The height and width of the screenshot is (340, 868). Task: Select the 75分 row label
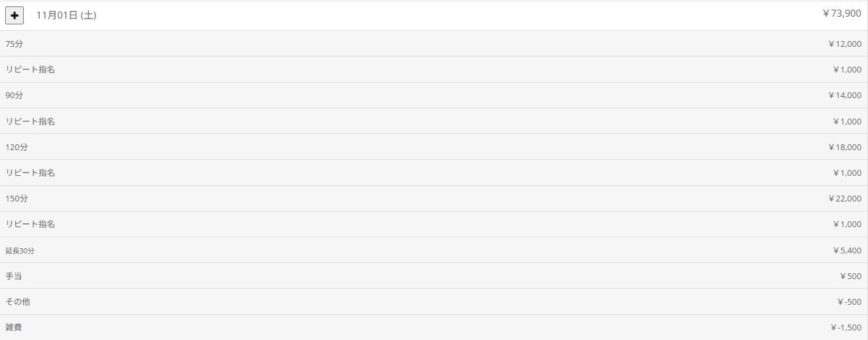tap(14, 44)
